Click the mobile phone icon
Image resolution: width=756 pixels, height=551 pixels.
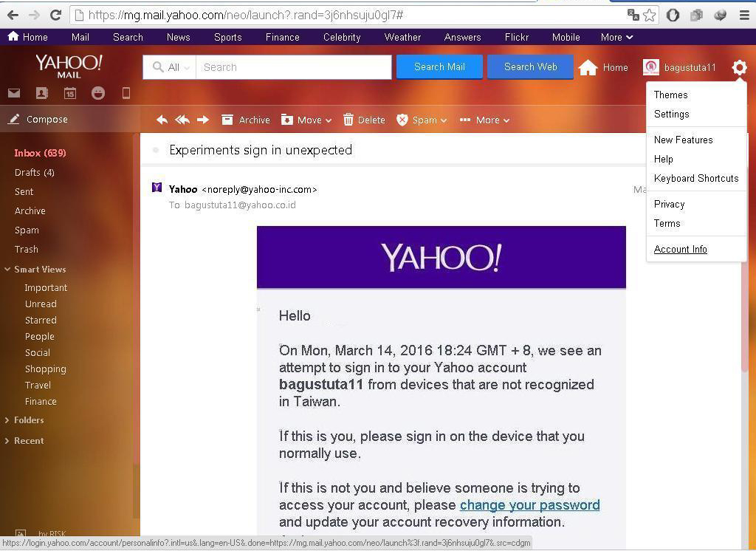[x=126, y=92]
